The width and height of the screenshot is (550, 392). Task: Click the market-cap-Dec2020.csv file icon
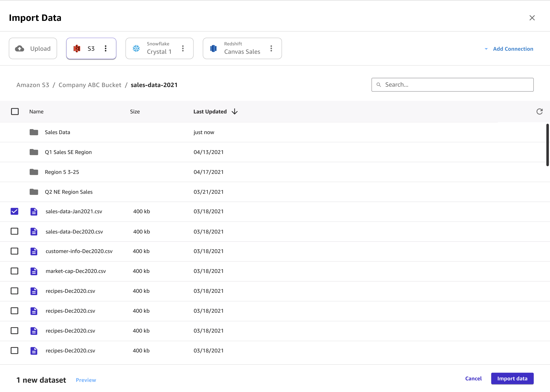[x=34, y=271]
